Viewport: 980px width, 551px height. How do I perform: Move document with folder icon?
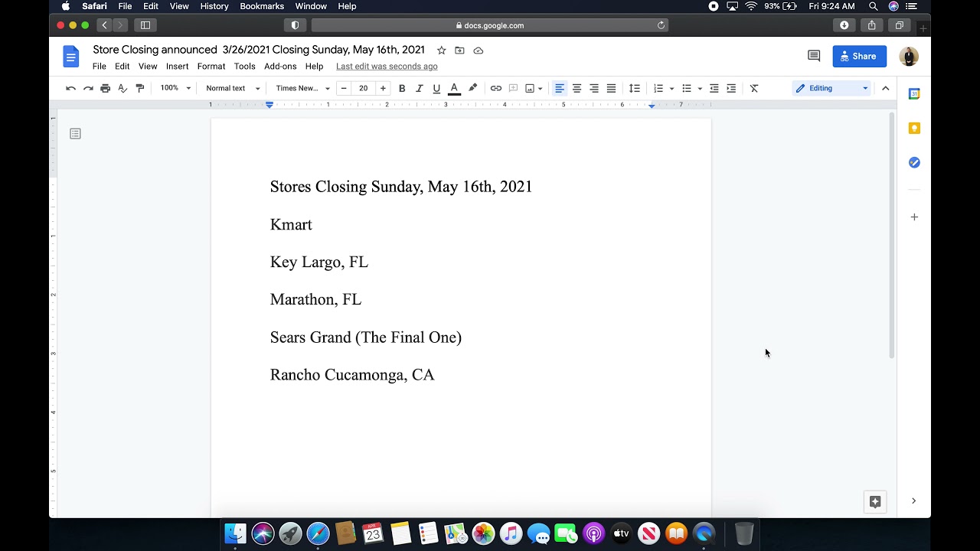459,51
